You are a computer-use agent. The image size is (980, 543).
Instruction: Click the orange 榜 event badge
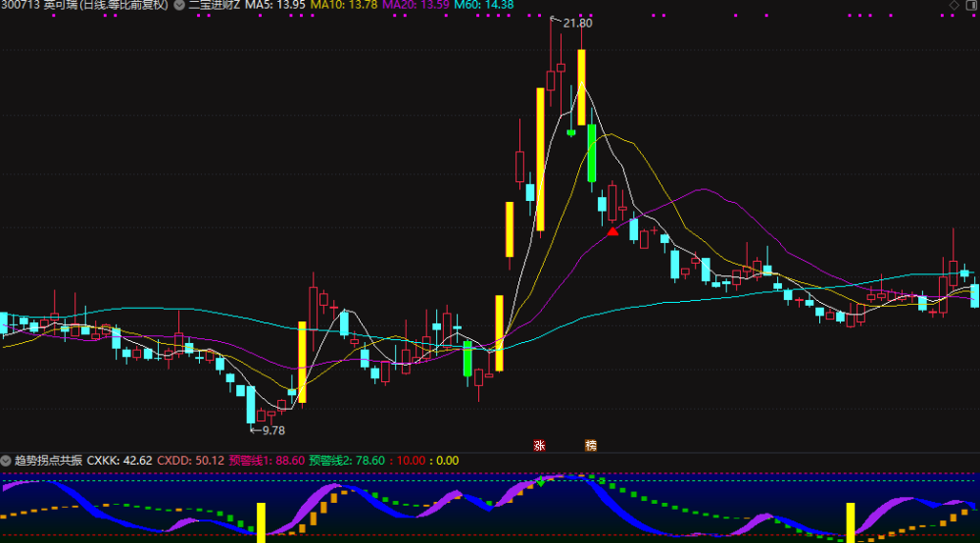[x=591, y=446]
